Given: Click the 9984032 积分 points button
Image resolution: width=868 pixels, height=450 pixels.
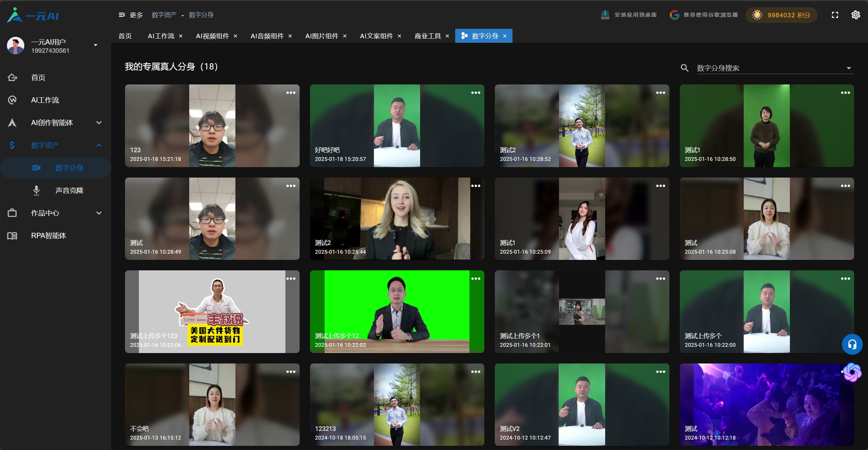Looking at the screenshot, I should coord(781,15).
